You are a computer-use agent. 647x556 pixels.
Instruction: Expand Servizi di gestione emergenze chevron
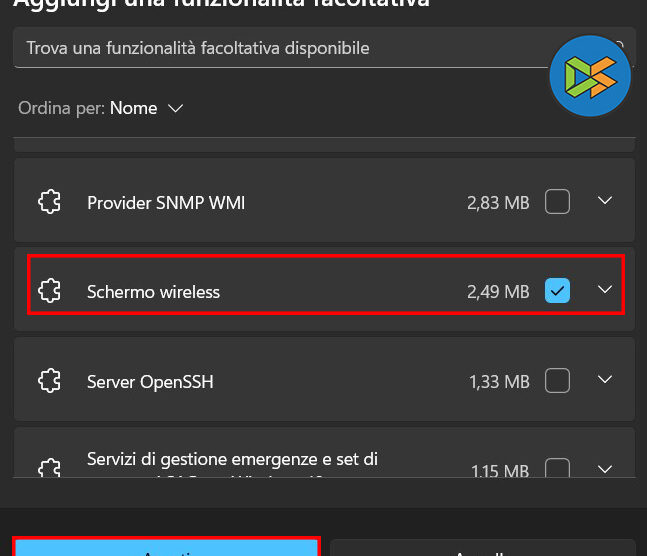point(604,468)
